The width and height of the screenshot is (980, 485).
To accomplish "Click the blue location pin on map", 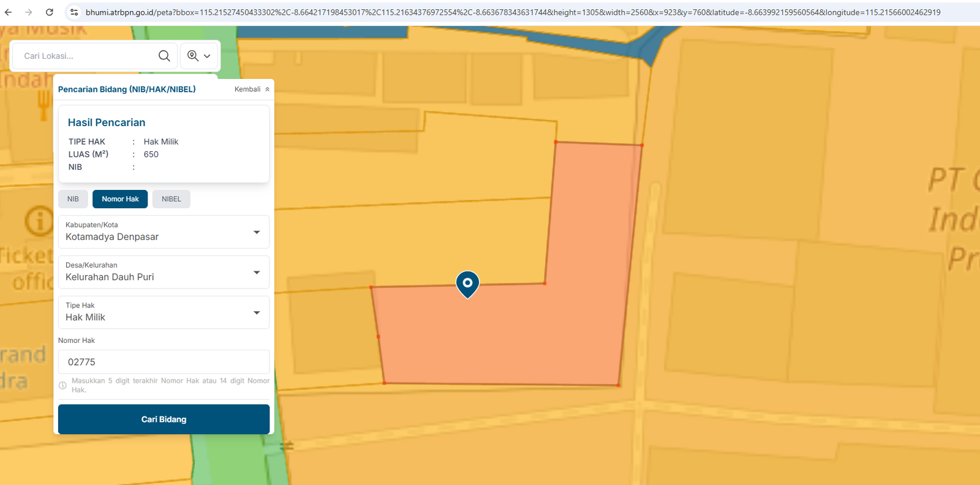I will point(467,284).
